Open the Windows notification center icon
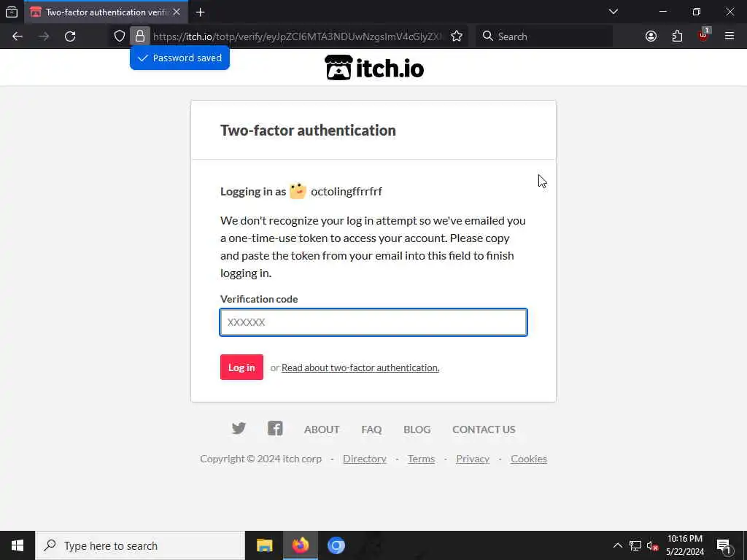 [723, 545]
